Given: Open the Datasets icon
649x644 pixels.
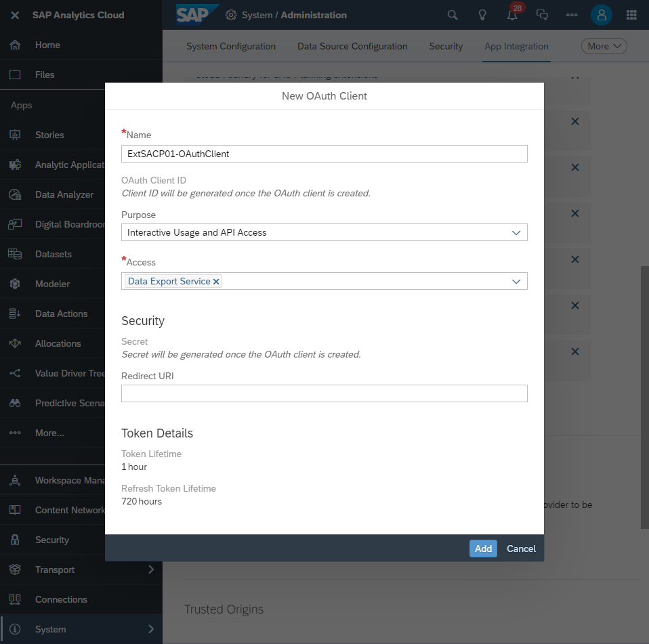Looking at the screenshot, I should [x=15, y=254].
